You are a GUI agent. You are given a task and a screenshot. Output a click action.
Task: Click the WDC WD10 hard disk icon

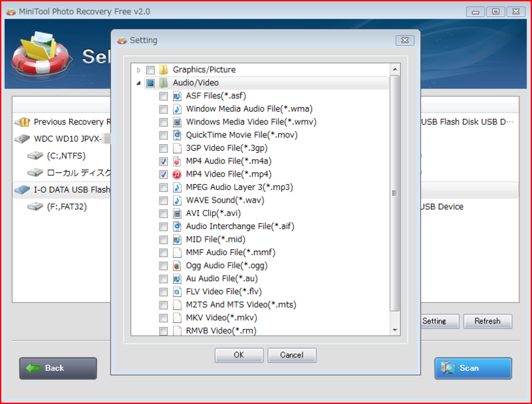click(x=23, y=139)
